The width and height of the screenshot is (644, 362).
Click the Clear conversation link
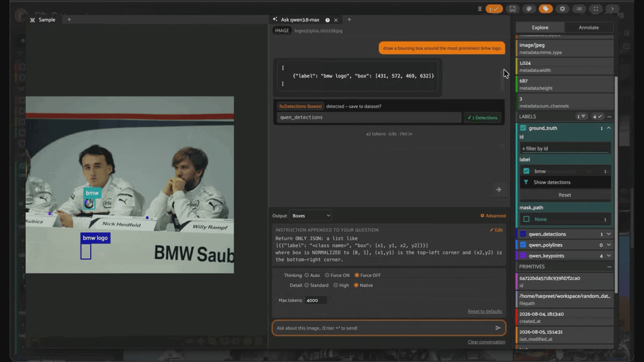(x=486, y=342)
